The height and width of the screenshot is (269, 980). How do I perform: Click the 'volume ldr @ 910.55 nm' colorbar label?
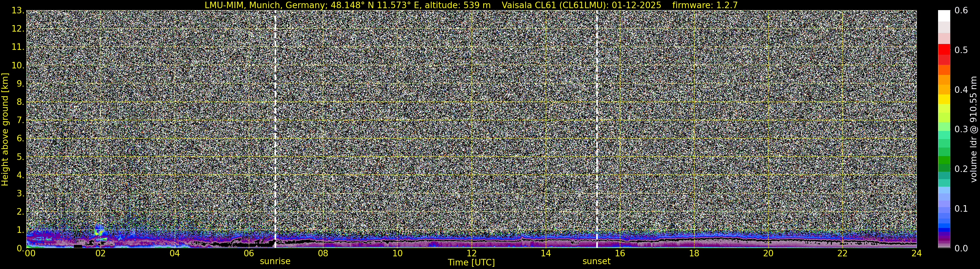(973, 129)
